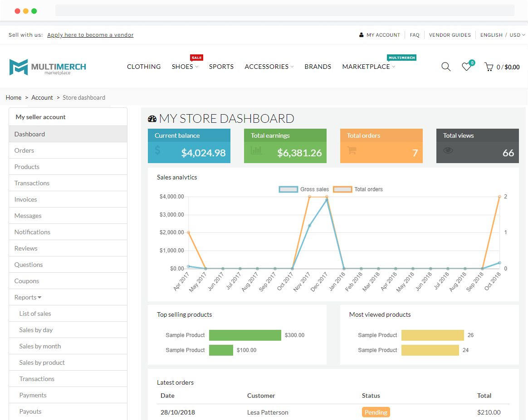Click the Apply here to become a vendor link
This screenshot has width=528, height=420.
90,34
